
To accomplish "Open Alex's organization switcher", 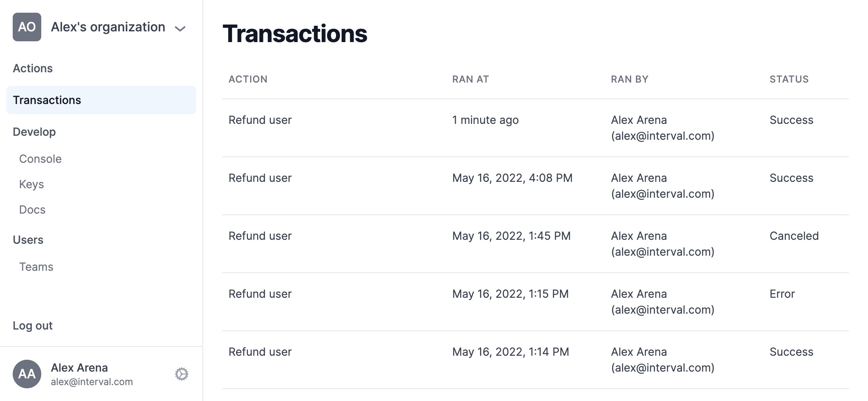I will click(x=100, y=27).
